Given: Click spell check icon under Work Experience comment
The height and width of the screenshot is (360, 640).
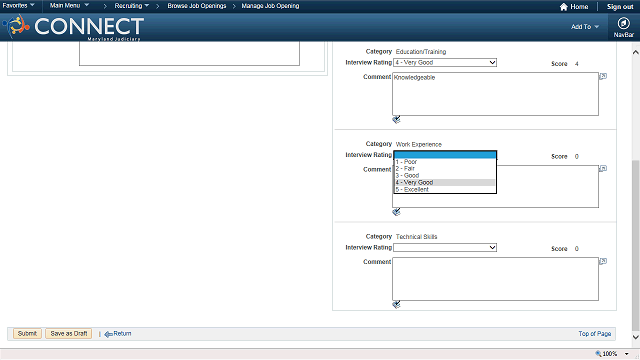Looking at the screenshot, I should pyautogui.click(x=396, y=212).
